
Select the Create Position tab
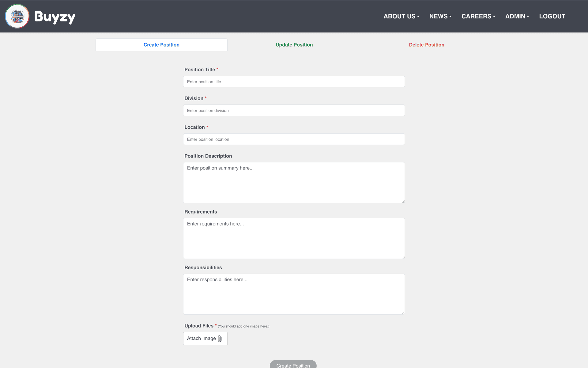coord(161,45)
